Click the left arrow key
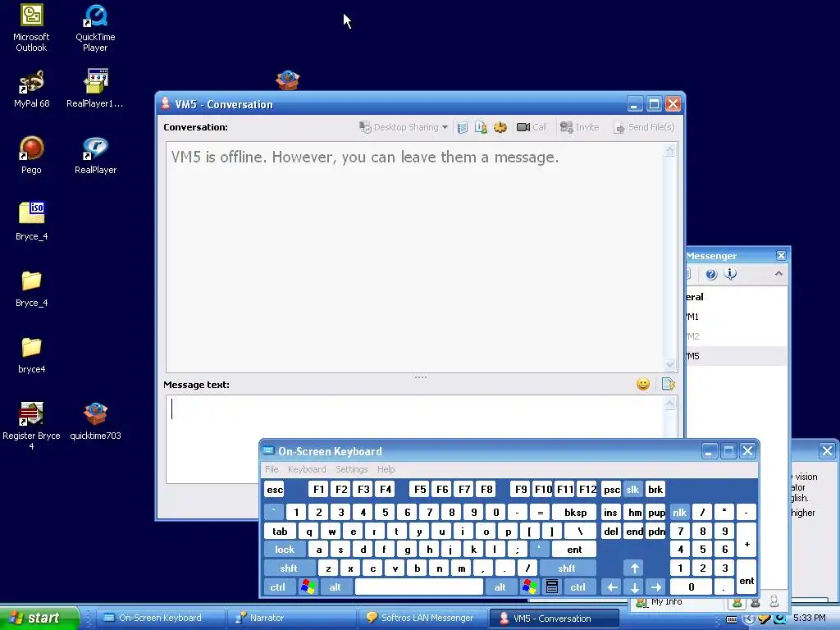Screen dimensions: 840x630 tap(612, 587)
